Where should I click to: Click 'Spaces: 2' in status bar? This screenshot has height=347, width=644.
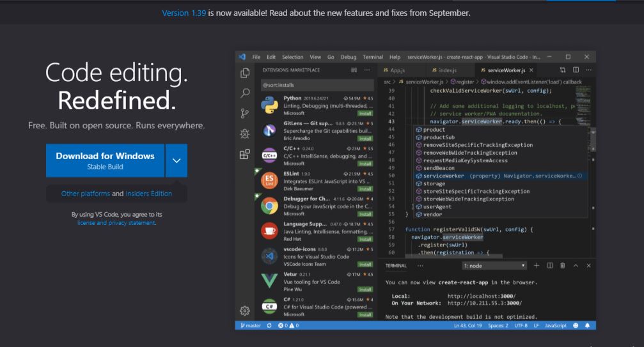point(498,326)
